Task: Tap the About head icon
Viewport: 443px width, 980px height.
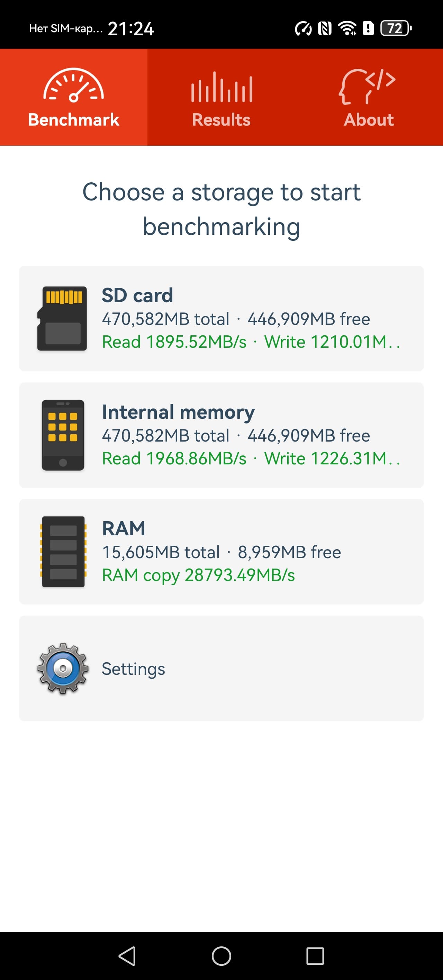Action: 367,87
